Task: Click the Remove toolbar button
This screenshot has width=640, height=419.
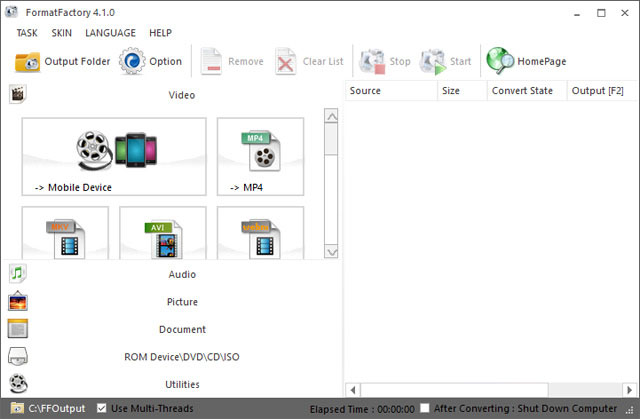Action: [232, 62]
